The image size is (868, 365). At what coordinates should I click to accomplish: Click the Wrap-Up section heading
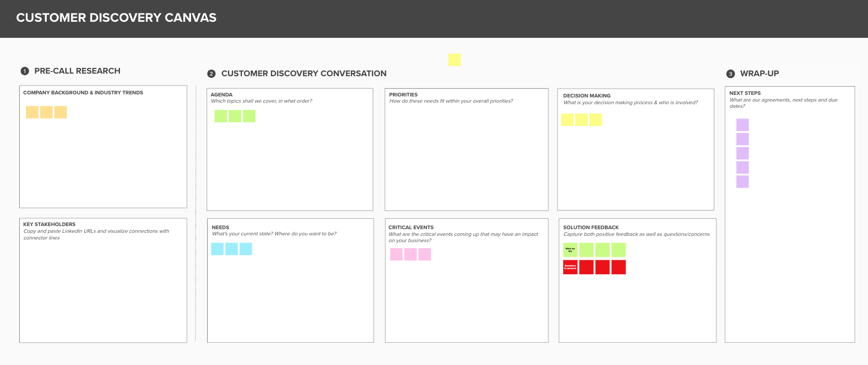click(759, 74)
